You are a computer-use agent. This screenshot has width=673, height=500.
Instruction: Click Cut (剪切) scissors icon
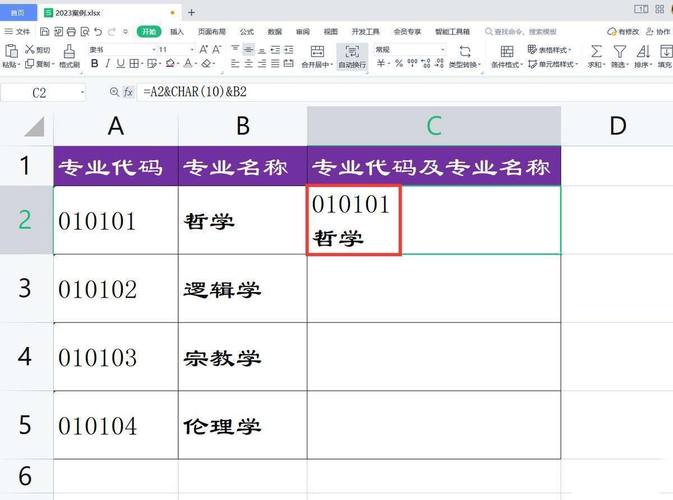29,49
